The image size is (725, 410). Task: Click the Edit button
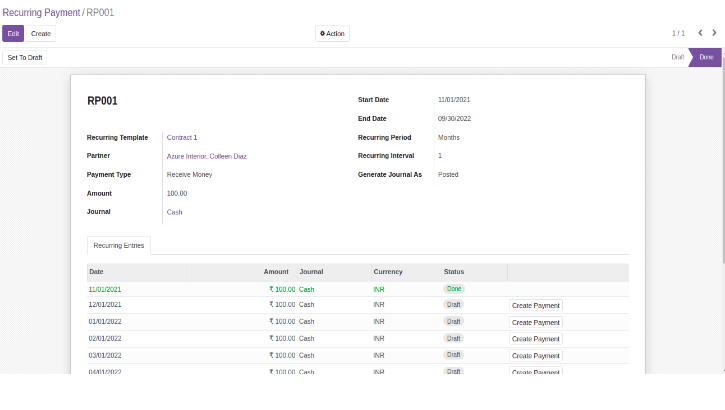click(x=13, y=33)
